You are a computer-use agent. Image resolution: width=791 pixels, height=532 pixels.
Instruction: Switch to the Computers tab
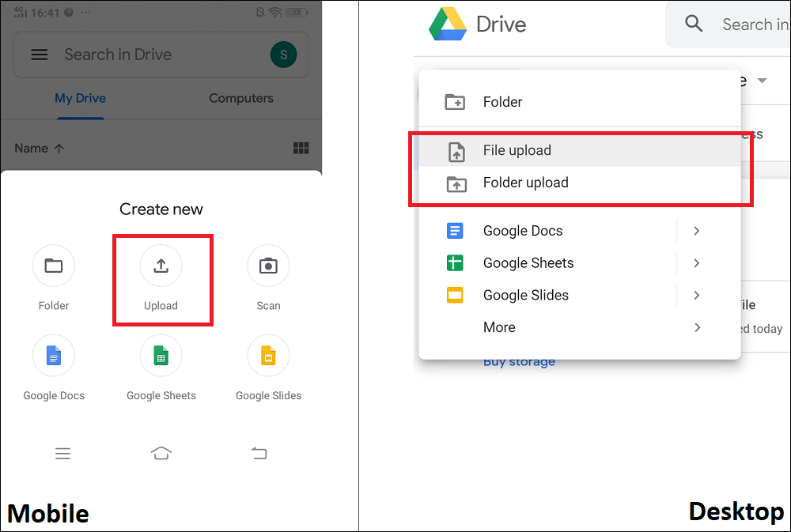tap(241, 98)
